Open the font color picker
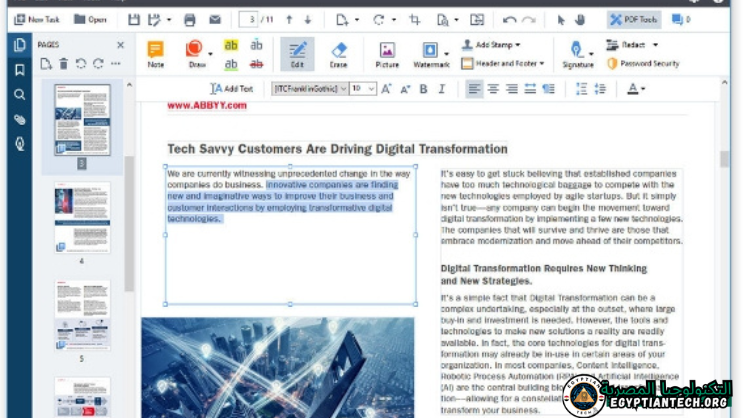The image size is (743, 418). point(635,89)
